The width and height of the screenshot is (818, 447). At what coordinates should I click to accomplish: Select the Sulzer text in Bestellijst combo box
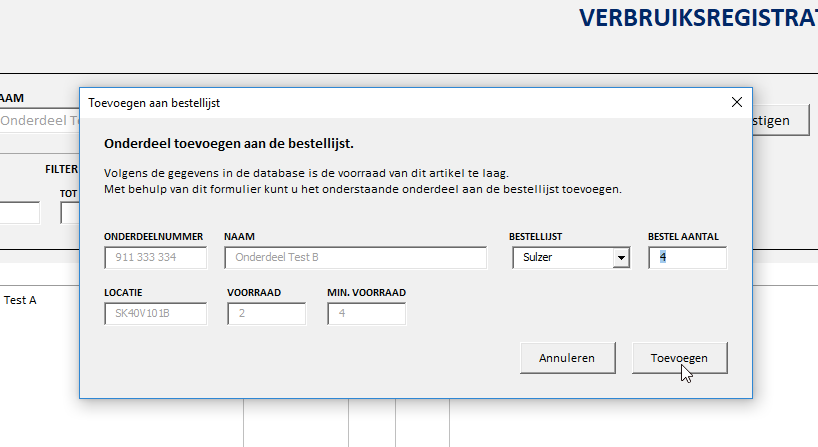point(562,258)
